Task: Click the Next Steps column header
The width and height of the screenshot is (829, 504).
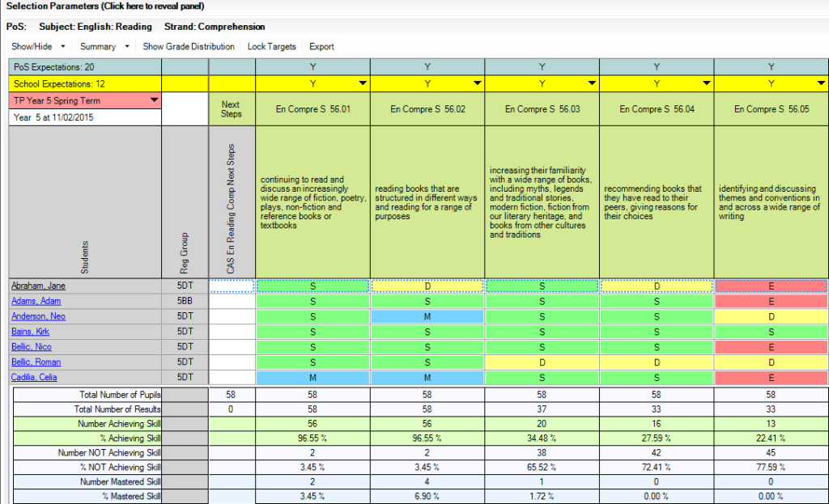Action: (x=232, y=109)
